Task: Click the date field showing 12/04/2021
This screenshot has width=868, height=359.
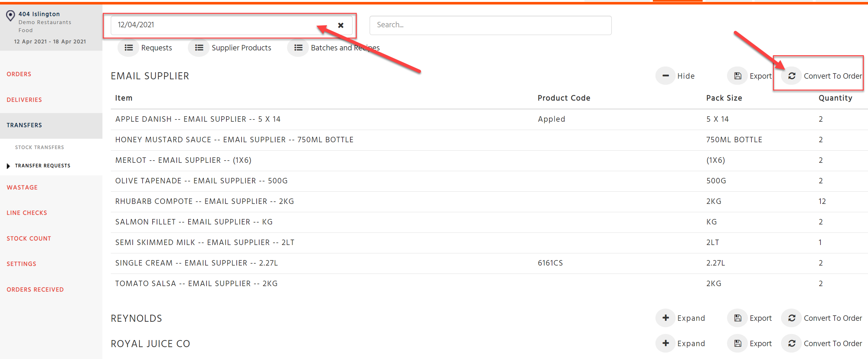Action: (232, 25)
